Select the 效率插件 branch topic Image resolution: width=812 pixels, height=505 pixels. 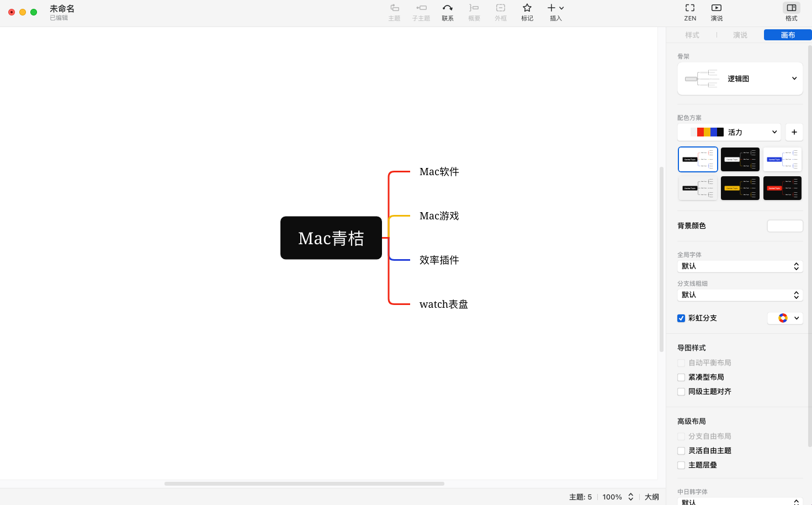tap(439, 260)
